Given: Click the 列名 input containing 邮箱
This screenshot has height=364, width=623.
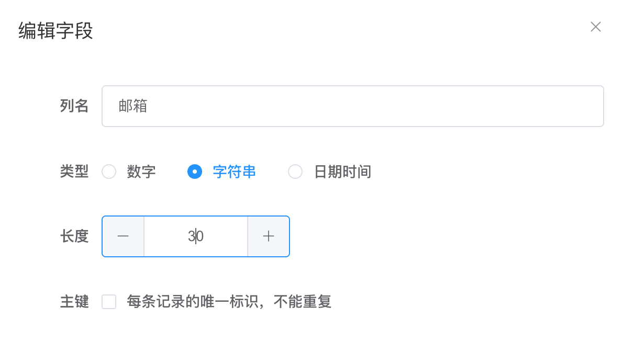Looking at the screenshot, I should click(353, 106).
